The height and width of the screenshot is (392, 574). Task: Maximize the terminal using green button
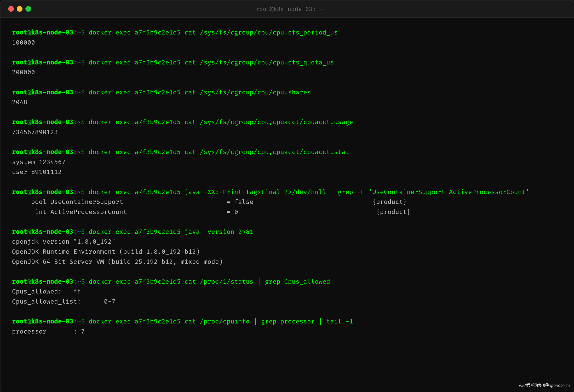point(29,9)
